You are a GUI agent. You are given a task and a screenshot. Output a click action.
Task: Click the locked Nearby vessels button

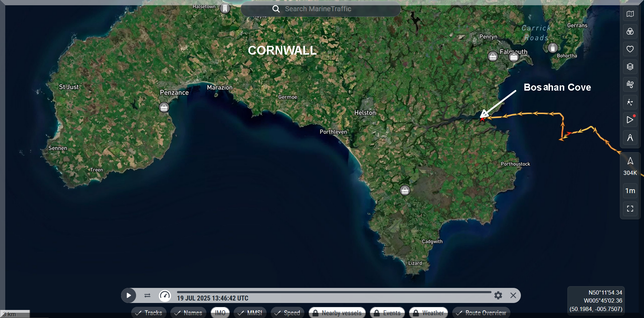point(337,313)
